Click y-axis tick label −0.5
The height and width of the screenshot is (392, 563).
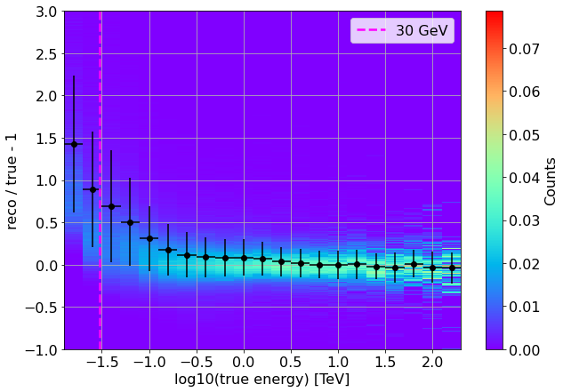tap(41, 308)
